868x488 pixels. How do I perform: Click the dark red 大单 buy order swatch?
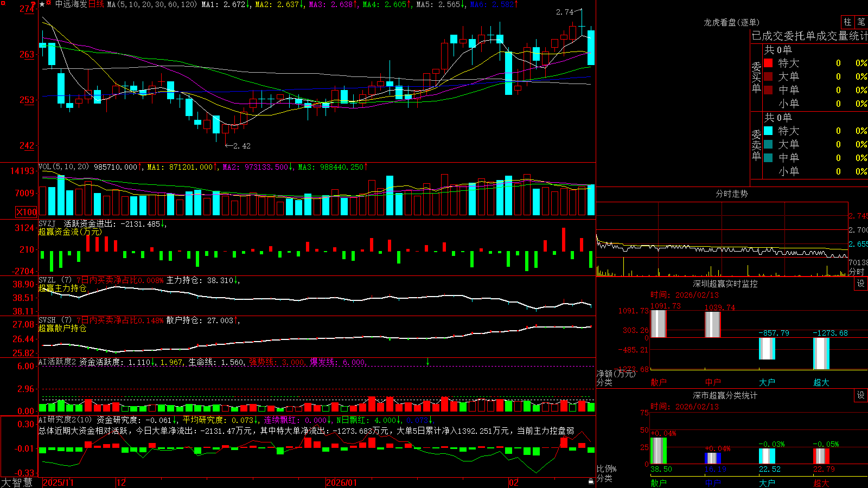click(x=768, y=76)
